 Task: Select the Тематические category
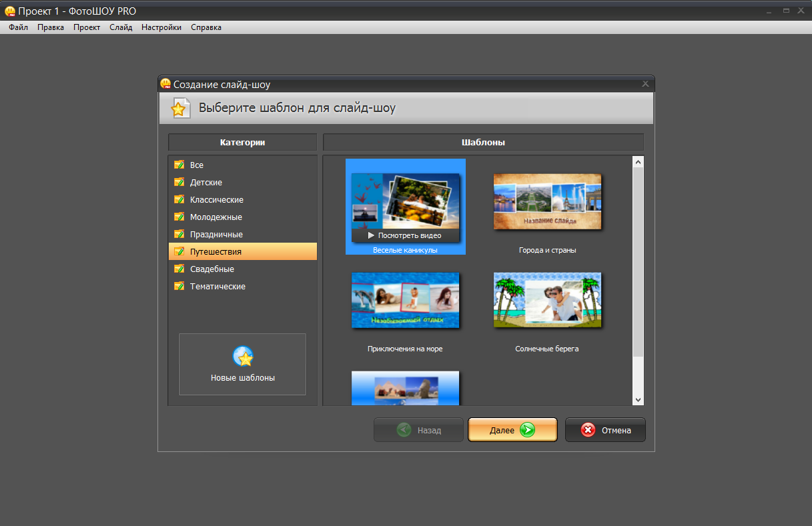click(x=242, y=286)
